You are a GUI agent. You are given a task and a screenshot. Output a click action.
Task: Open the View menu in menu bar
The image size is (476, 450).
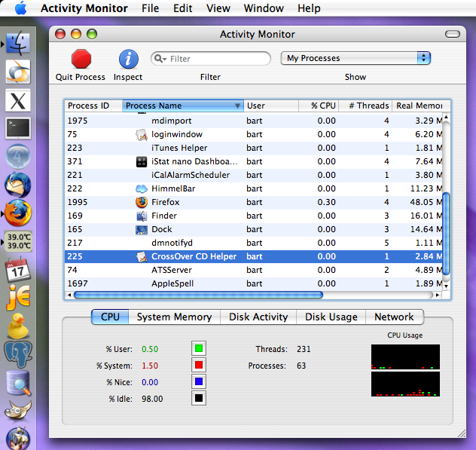[x=218, y=8]
